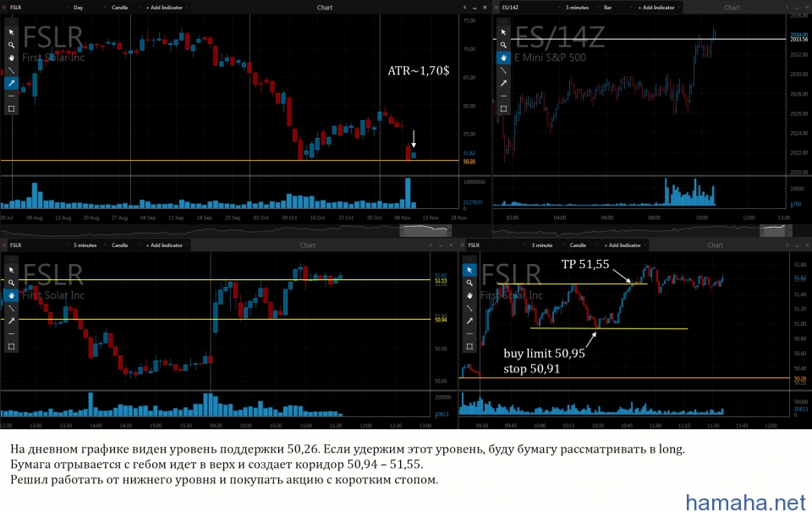Select horizontal line tool in FSLR 5 minutes chart
The width and height of the screenshot is (812, 512).
(x=11, y=333)
